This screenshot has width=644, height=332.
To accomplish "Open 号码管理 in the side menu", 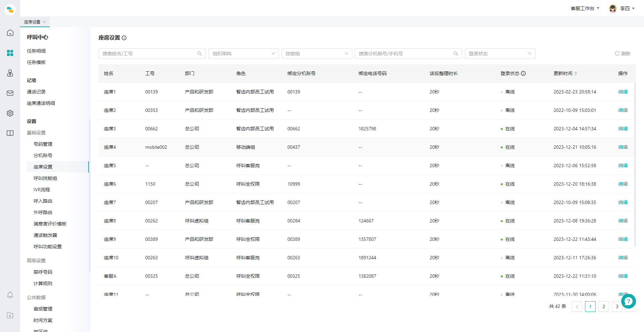I will 43,144.
